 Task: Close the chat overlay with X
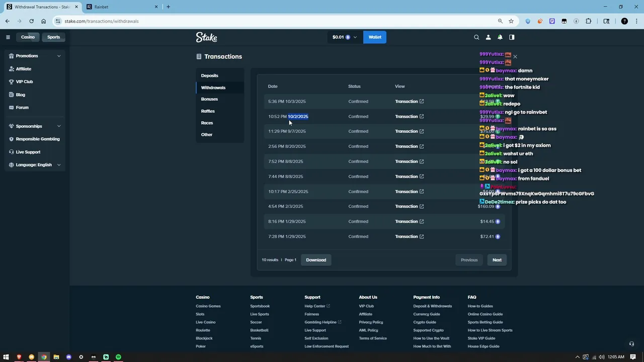coord(515,57)
